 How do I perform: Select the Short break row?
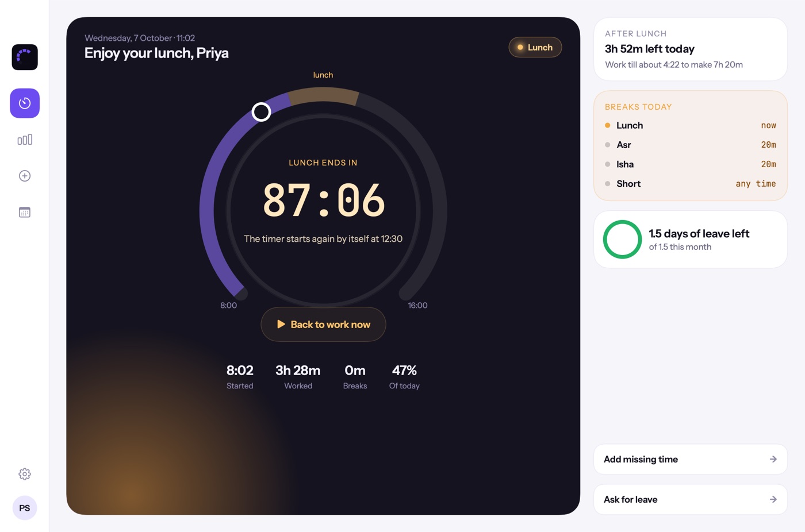point(691,184)
